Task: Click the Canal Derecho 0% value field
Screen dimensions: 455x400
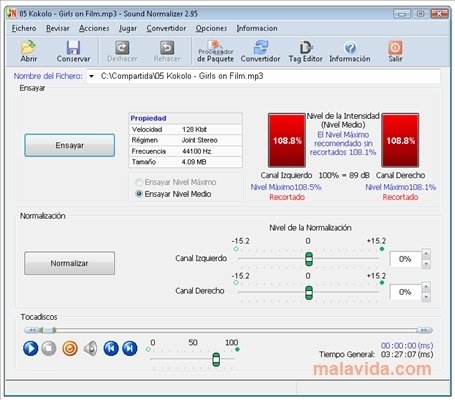Action: (x=405, y=292)
